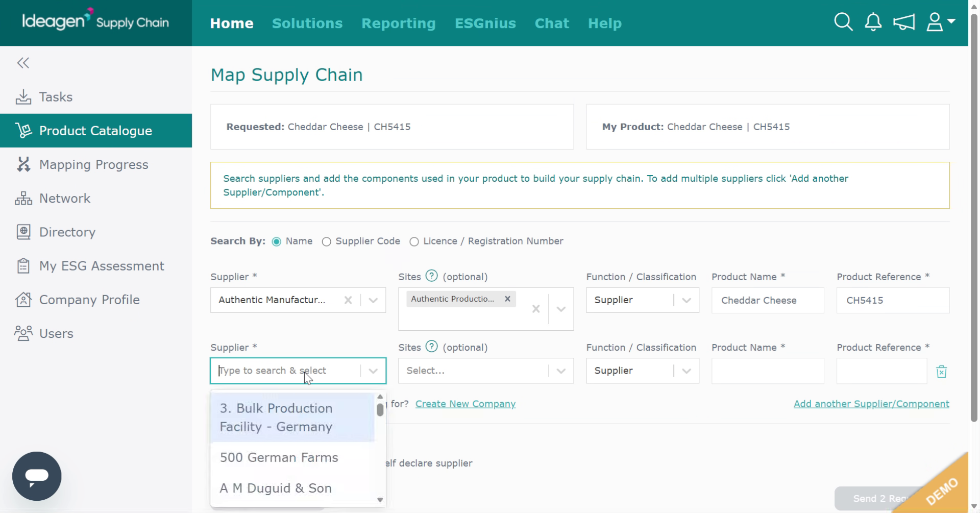The image size is (980, 513).
Task: Open Reporting in top navigation
Action: tap(399, 23)
